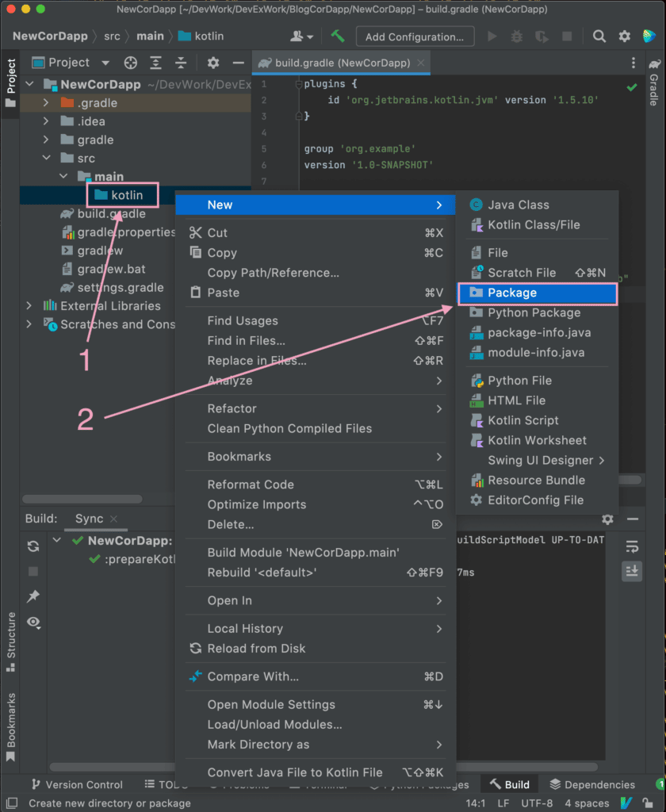Open Project view mode dropdown arrow
Image resolution: width=666 pixels, height=812 pixels.
click(105, 63)
